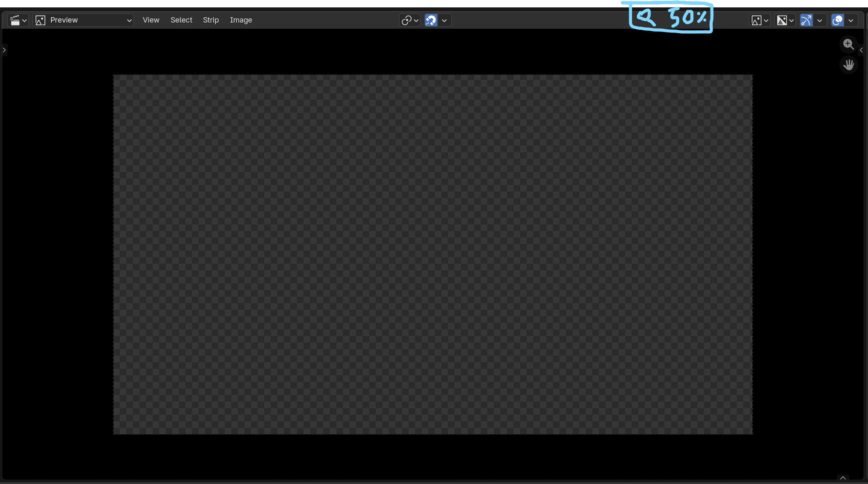Image resolution: width=868 pixels, height=484 pixels.
Task: Click the zoom magnifier gizmo
Action: (x=848, y=44)
